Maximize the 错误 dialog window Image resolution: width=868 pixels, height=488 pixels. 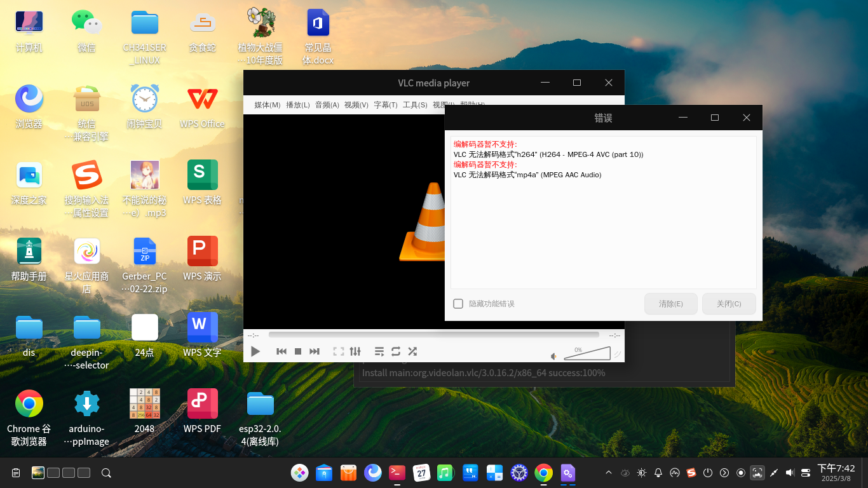tap(715, 118)
